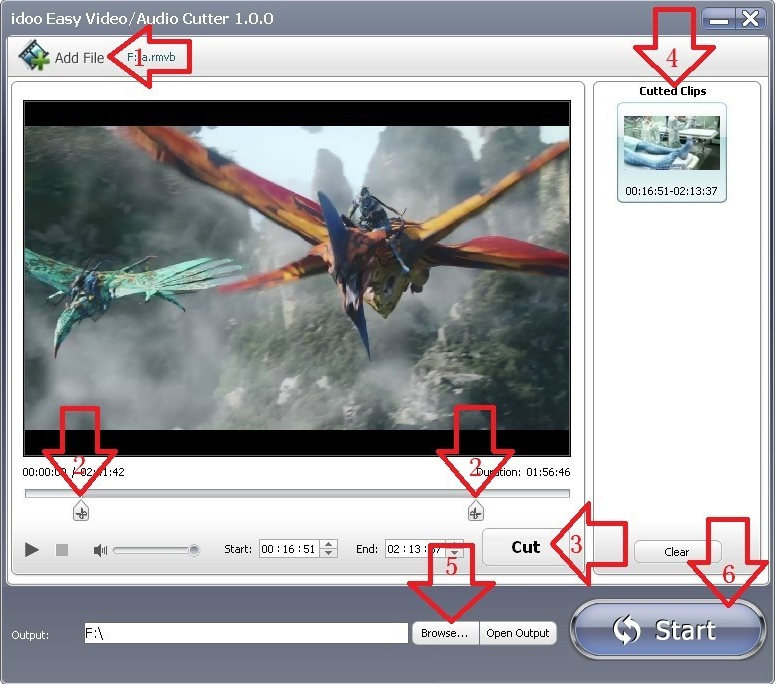Click the Open Output button
The width and height of the screenshot is (776, 684).
point(518,633)
